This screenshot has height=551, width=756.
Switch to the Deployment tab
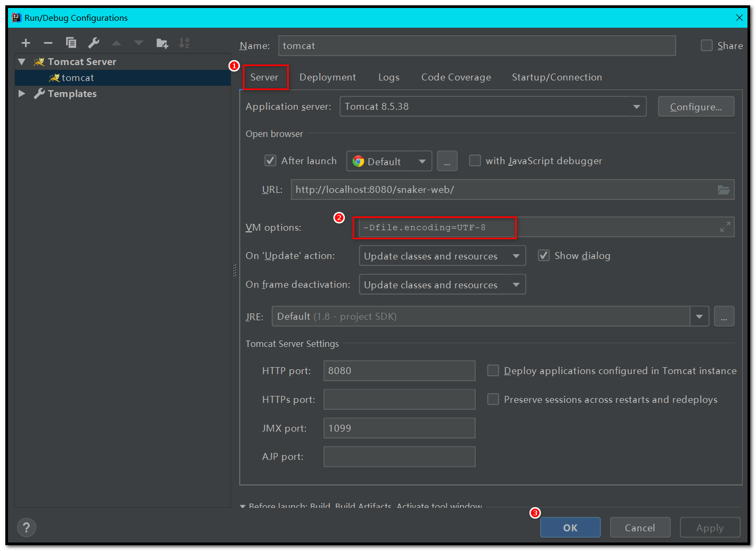click(328, 77)
